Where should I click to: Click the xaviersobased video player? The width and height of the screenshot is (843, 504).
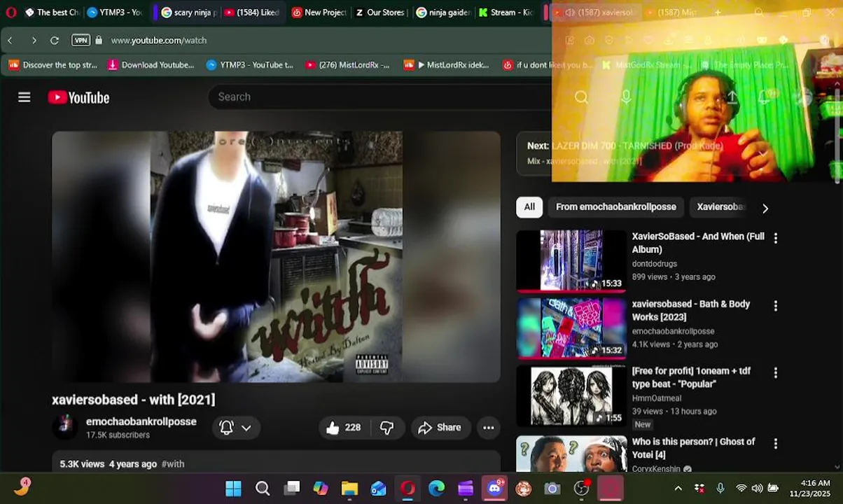(276, 256)
